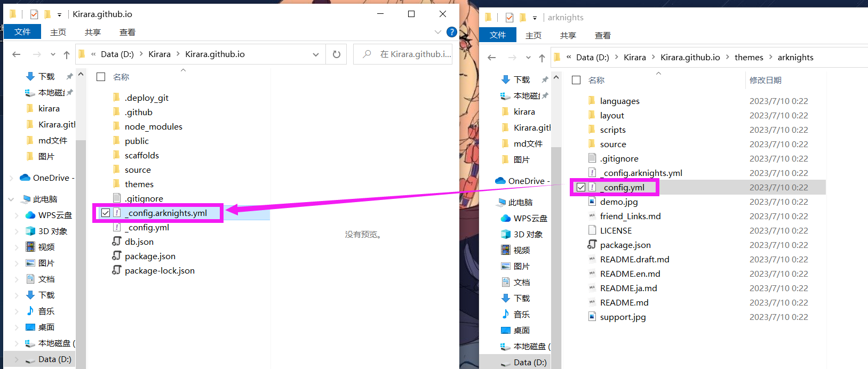The width and height of the screenshot is (868, 369).
Task: Click the themes breadcrumb in right address bar
Action: click(748, 57)
